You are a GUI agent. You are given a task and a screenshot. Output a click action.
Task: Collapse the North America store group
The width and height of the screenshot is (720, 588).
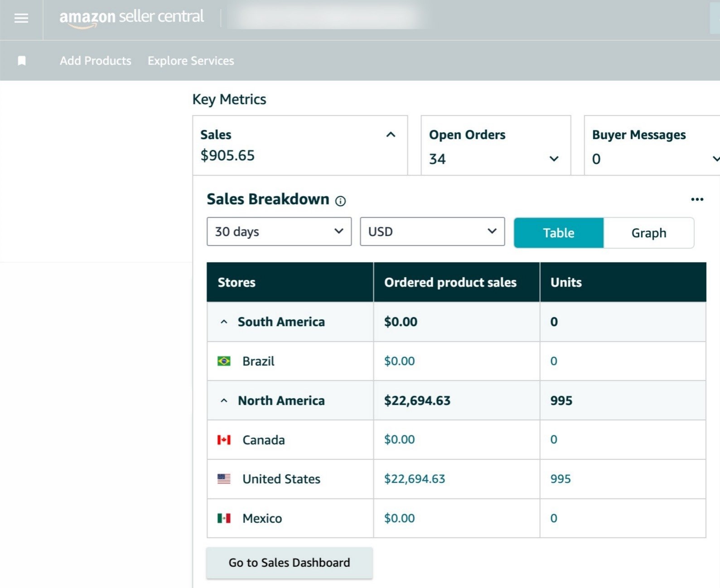(x=224, y=401)
